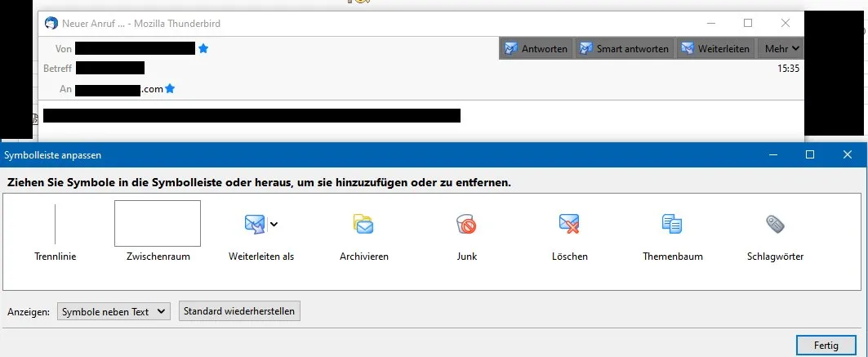Click the Junk icon
The height and width of the screenshot is (357, 868).
coord(466,224)
